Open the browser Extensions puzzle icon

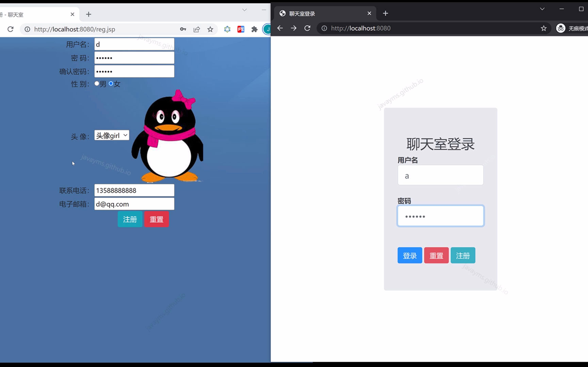(254, 29)
